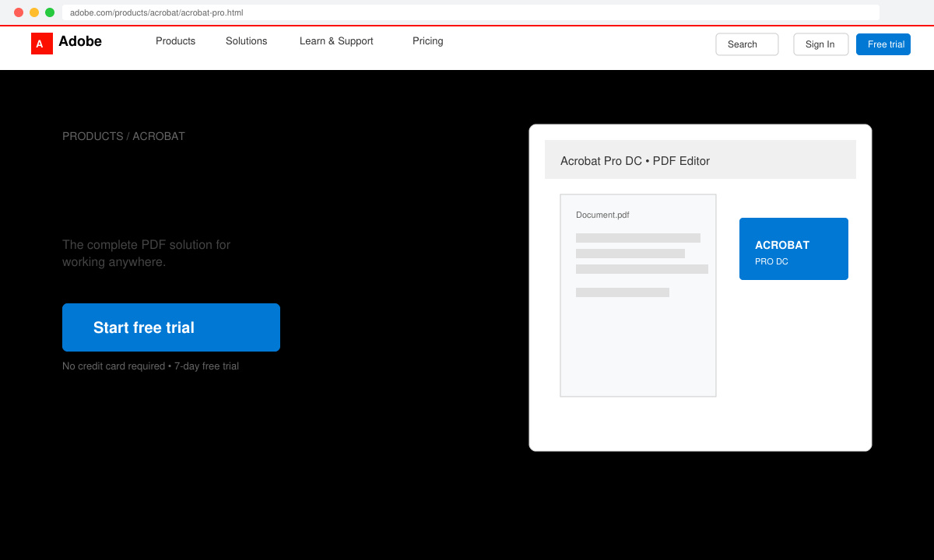Open the Solutions menu
The image size is (934, 560).
tap(246, 41)
